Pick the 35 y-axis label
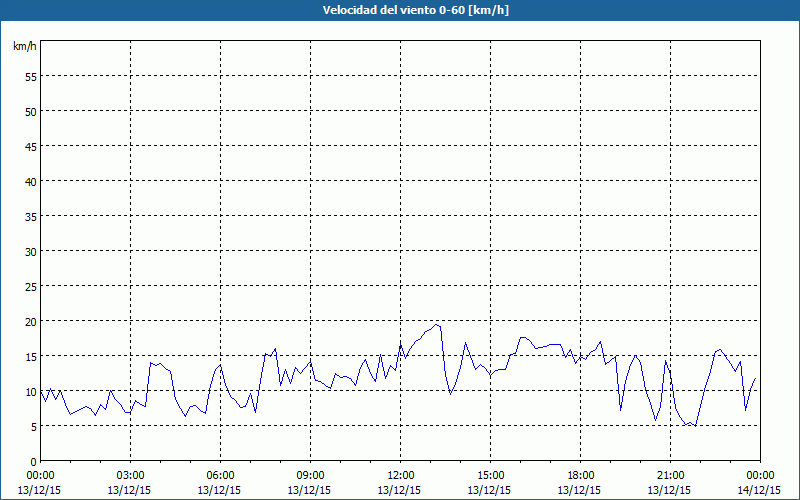 point(31,217)
